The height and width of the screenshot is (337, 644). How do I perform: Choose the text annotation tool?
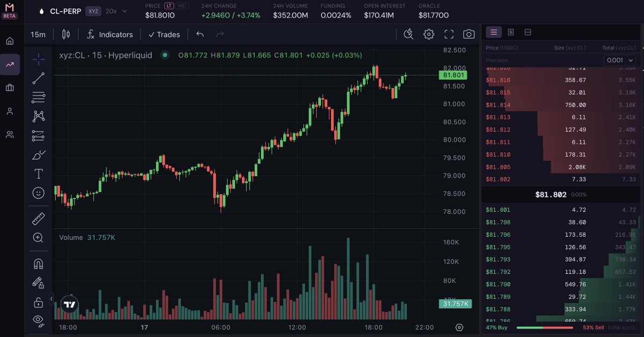pyautogui.click(x=38, y=174)
